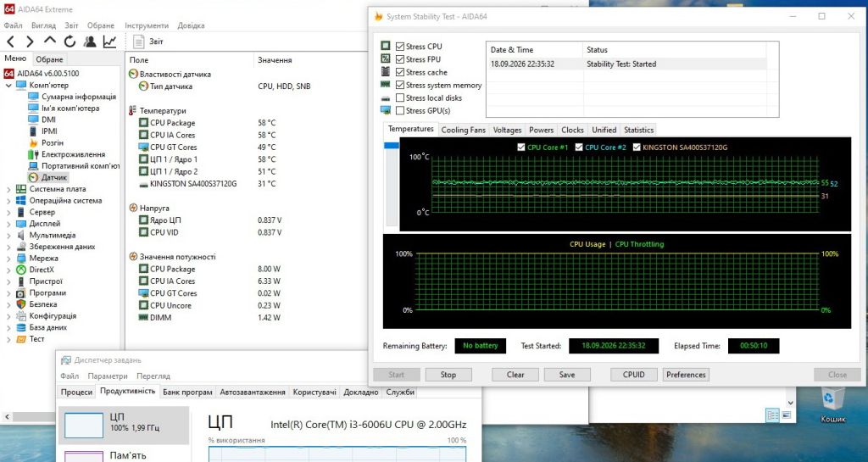Click the AIDA64 tree horizontal scrollbar
868x462 pixels.
tap(60, 416)
